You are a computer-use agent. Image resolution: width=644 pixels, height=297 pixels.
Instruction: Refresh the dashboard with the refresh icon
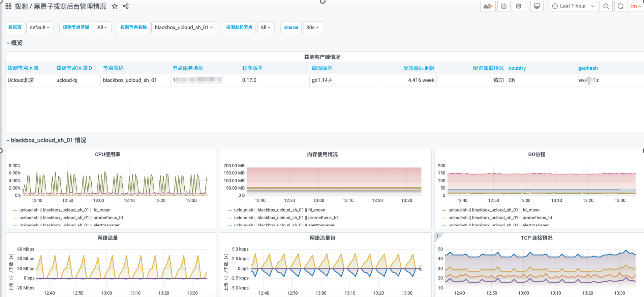point(620,6)
